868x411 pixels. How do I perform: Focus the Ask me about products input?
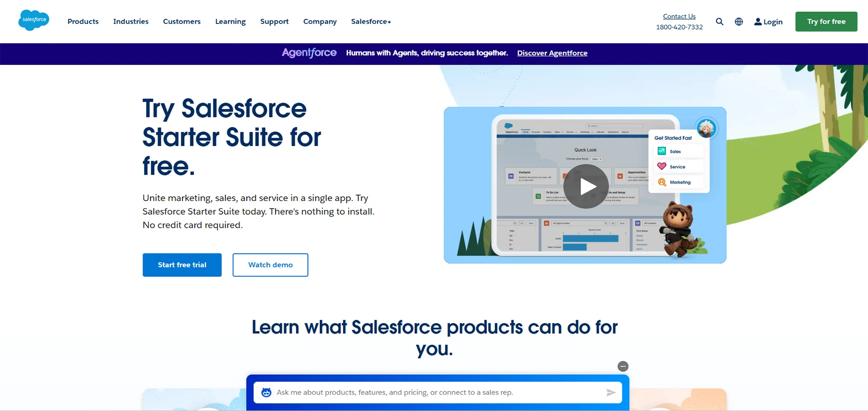(x=438, y=392)
